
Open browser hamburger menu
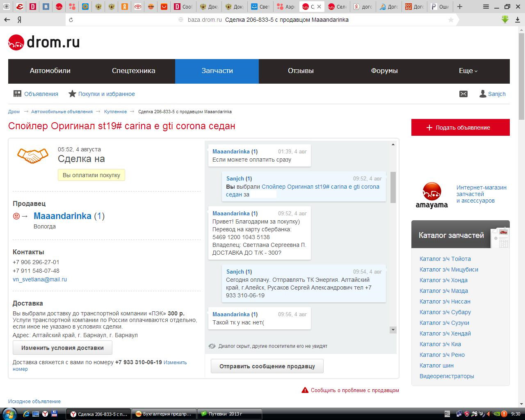tap(486, 7)
